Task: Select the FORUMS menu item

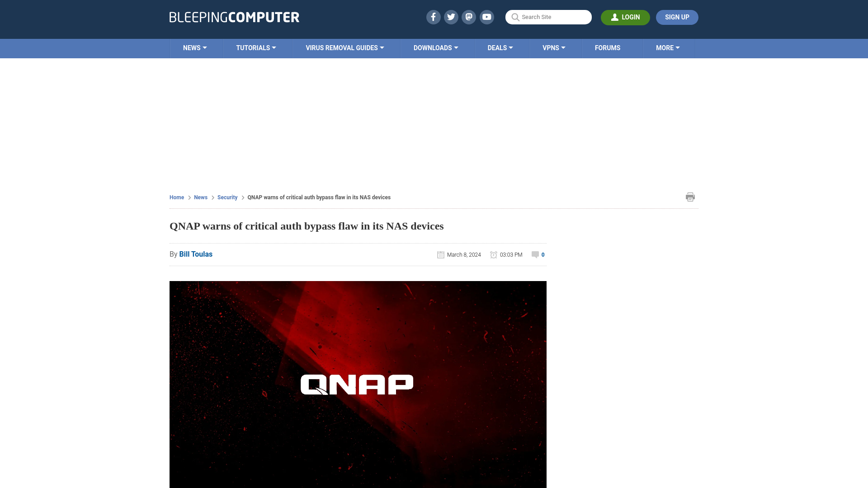Action: (608, 47)
